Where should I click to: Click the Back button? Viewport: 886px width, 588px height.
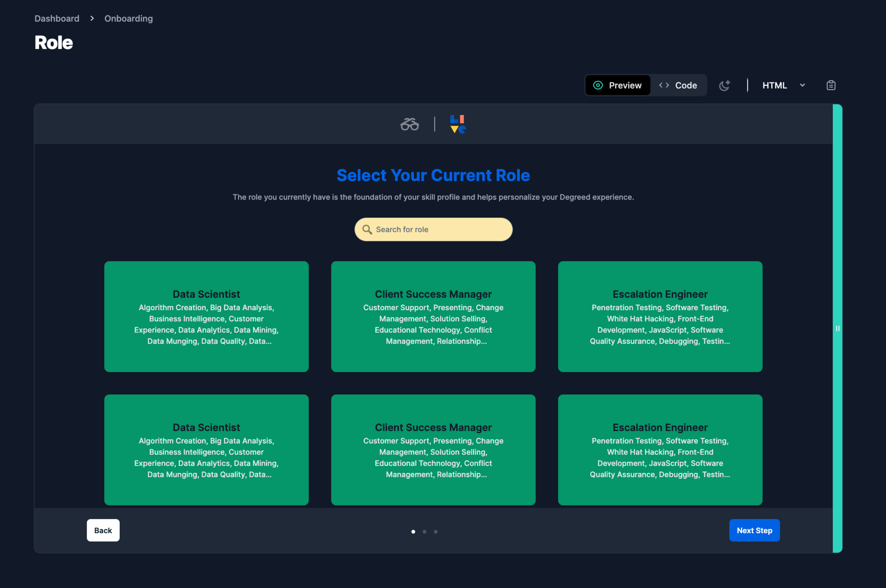103,530
